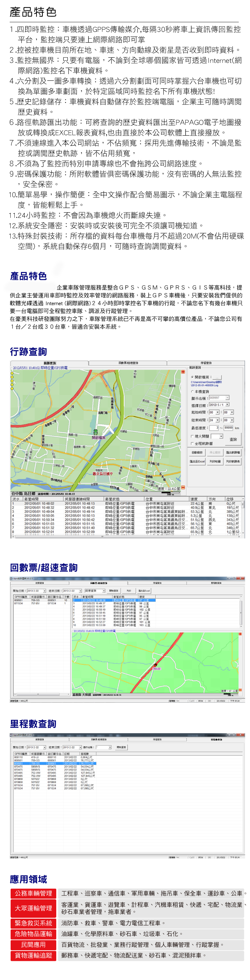Select the 008110 419-JJ row in the 里程數查詢 table
This screenshot has height=980, width=250.
[x=54, y=757]
